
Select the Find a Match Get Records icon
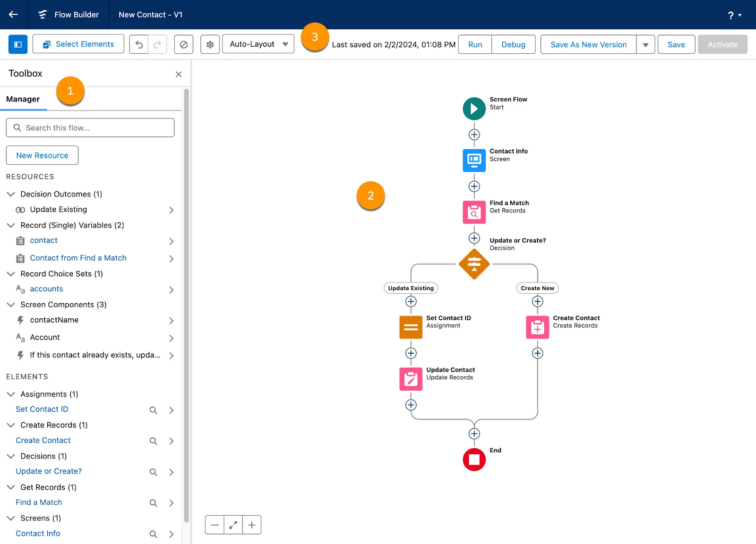(x=474, y=212)
